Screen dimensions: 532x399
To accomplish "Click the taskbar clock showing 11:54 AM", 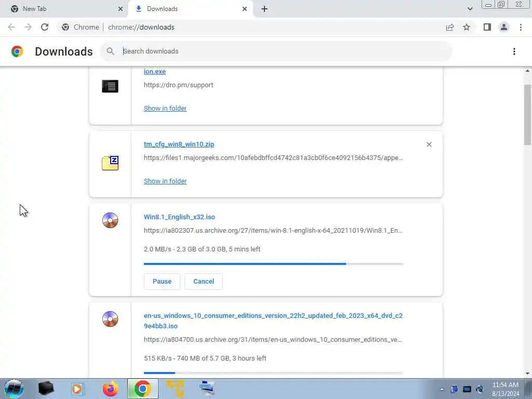I will [506, 389].
